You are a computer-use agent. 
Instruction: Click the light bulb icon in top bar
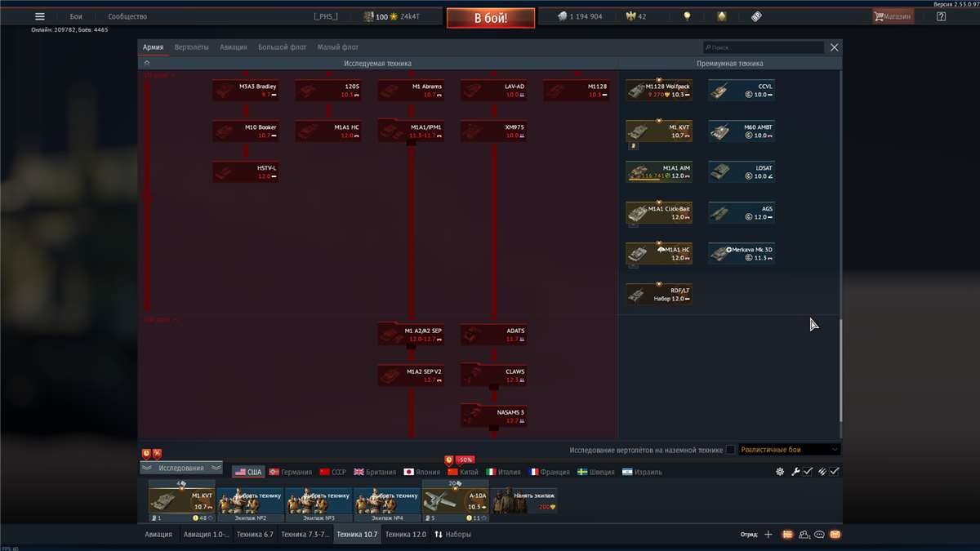point(687,16)
